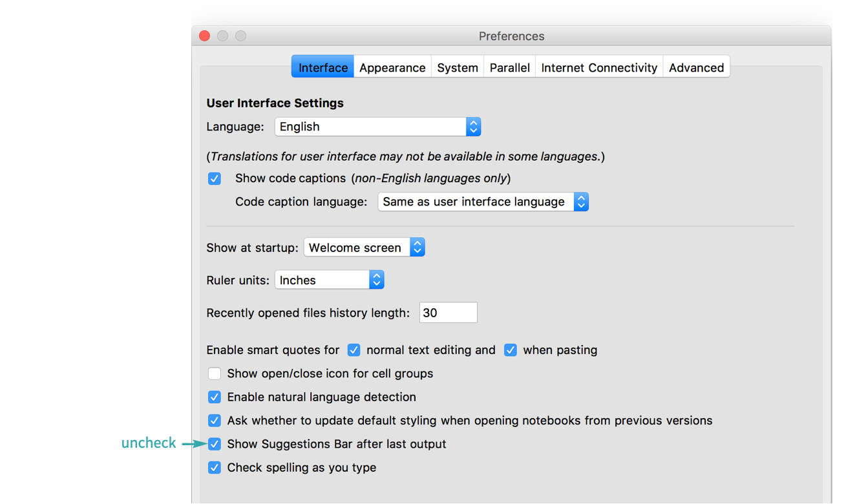
Task: Select the Internet Connectivity tab
Action: click(598, 67)
